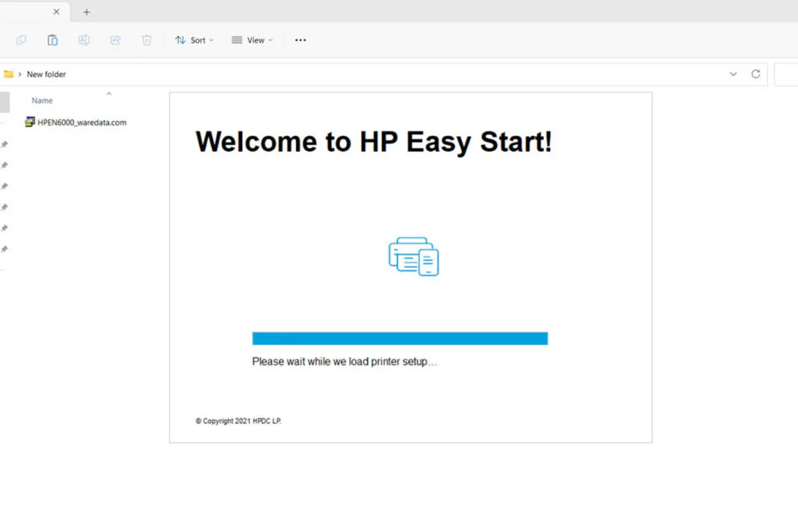Click the Rename icon in toolbar
The image size is (798, 532).
tap(84, 39)
